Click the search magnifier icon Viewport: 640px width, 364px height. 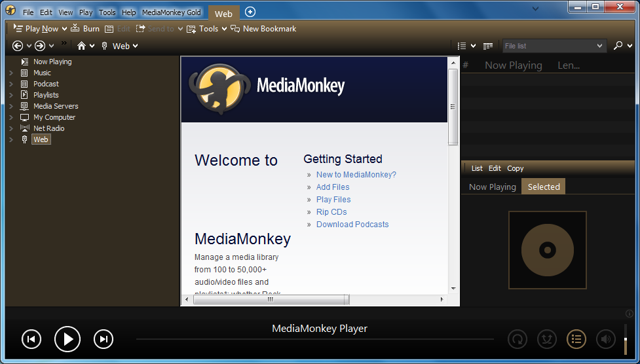click(618, 46)
